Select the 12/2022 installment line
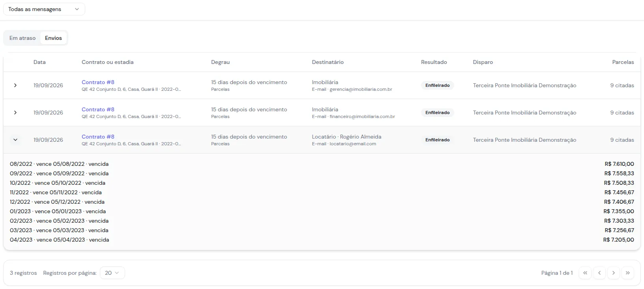This screenshot has height=289, width=644. (x=322, y=202)
